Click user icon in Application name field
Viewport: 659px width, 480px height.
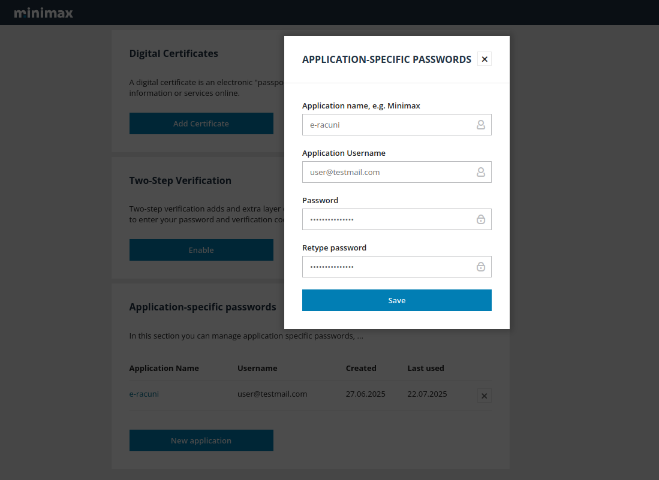(x=480, y=125)
